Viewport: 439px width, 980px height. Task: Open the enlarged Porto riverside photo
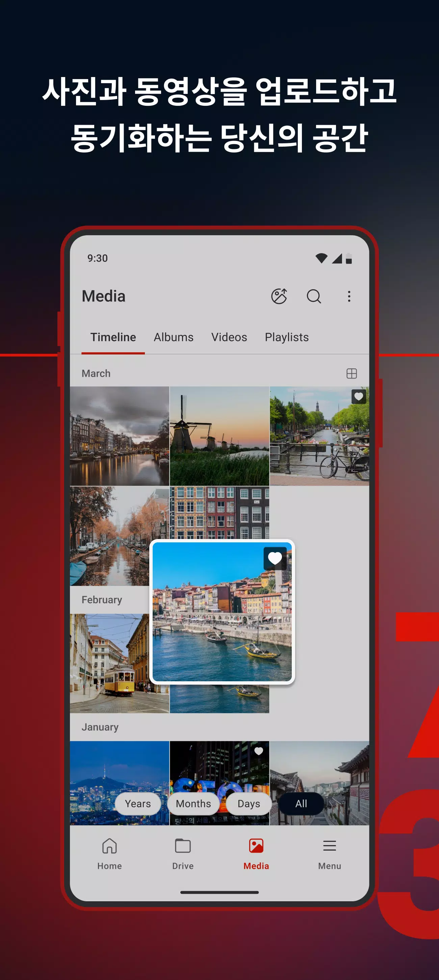[x=222, y=612]
